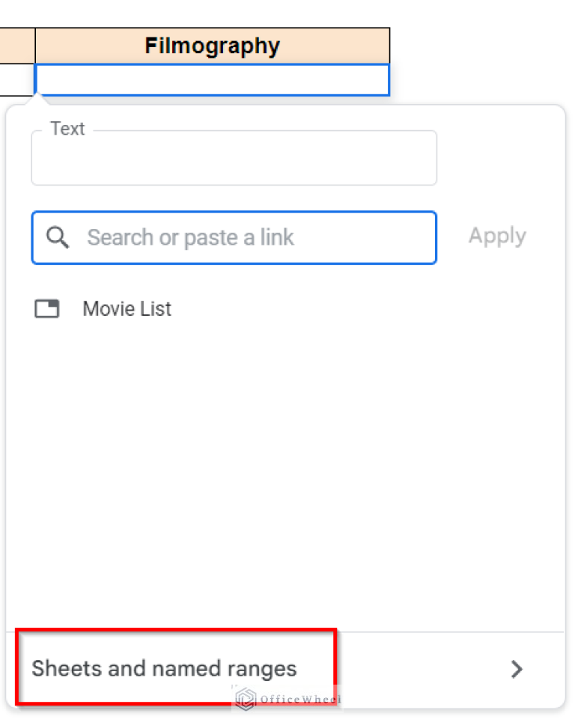Viewport: 575px width, 728px height.
Task: Select the Filmography header cell
Action: click(212, 46)
